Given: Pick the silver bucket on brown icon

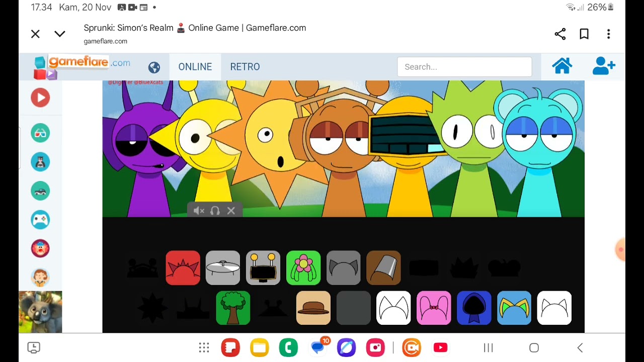Looking at the screenshot, I should pyautogui.click(x=384, y=268).
